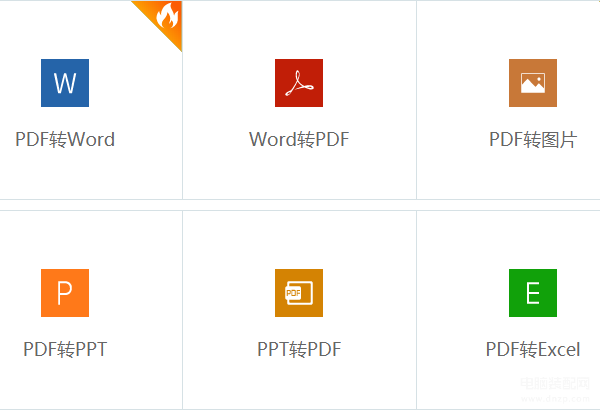Select the Word转PDF text label
This screenshot has width=600, height=412.
[299, 139]
